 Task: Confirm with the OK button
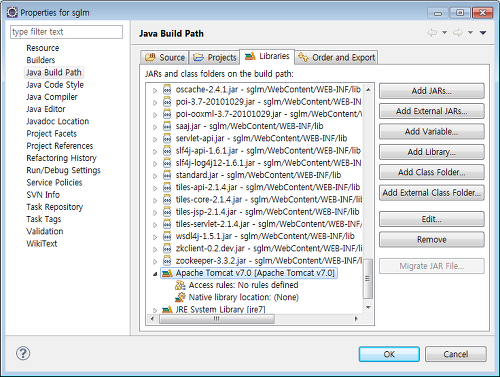[389, 354]
